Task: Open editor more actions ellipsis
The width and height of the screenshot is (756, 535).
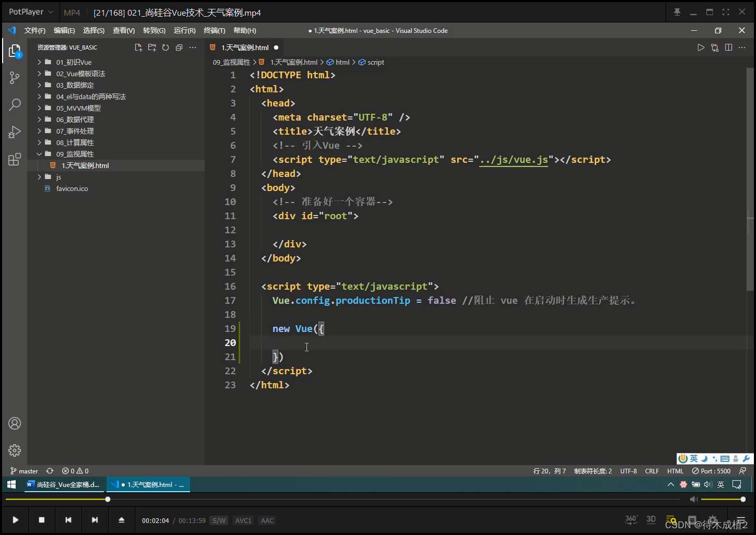Action: (x=742, y=47)
